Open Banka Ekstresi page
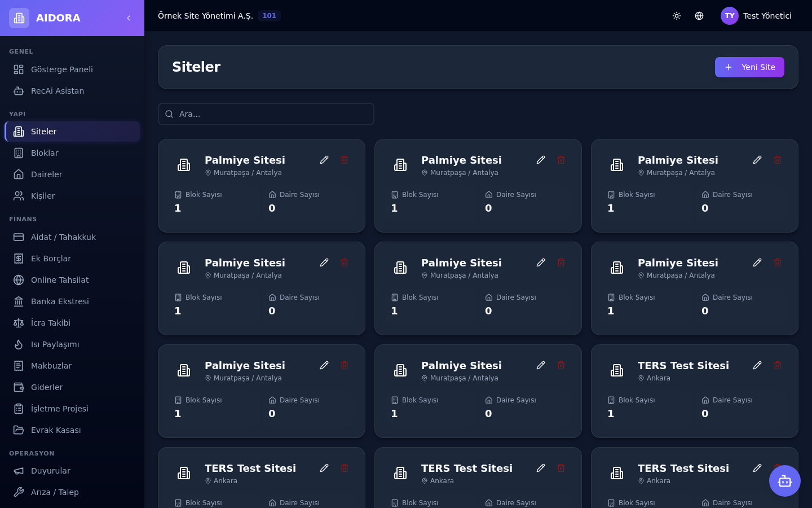This screenshot has width=812, height=508. (x=72, y=301)
